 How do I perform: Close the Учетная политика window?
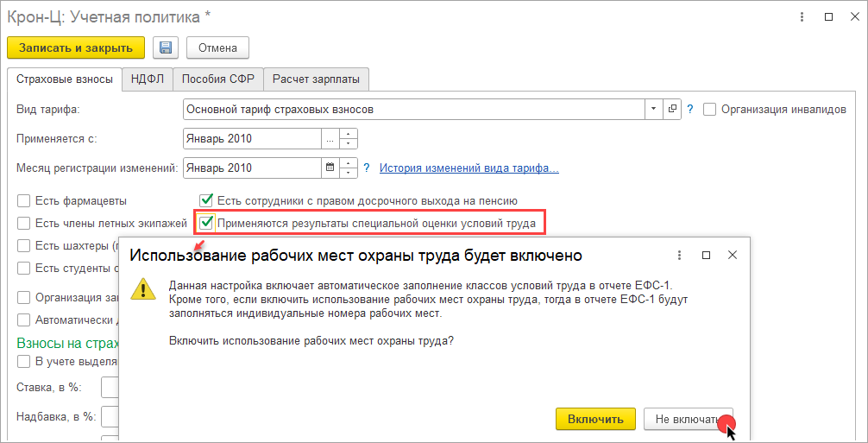point(854,17)
